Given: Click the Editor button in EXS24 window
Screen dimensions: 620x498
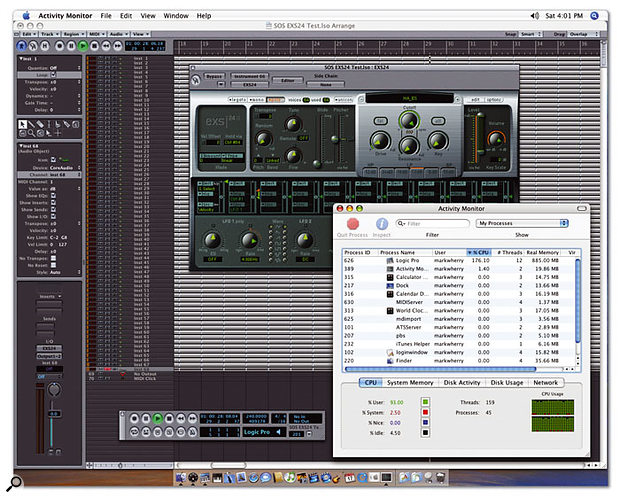Looking at the screenshot, I should [x=287, y=80].
